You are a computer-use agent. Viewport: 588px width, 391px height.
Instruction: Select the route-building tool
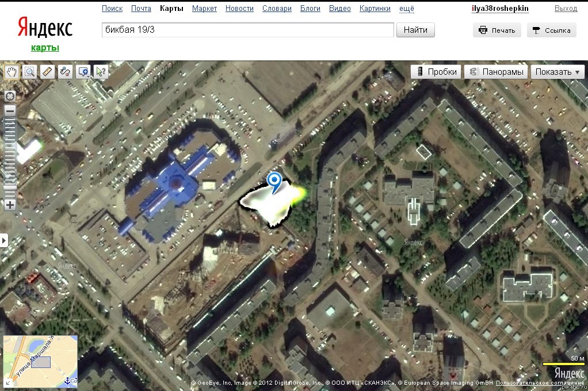click(x=65, y=72)
